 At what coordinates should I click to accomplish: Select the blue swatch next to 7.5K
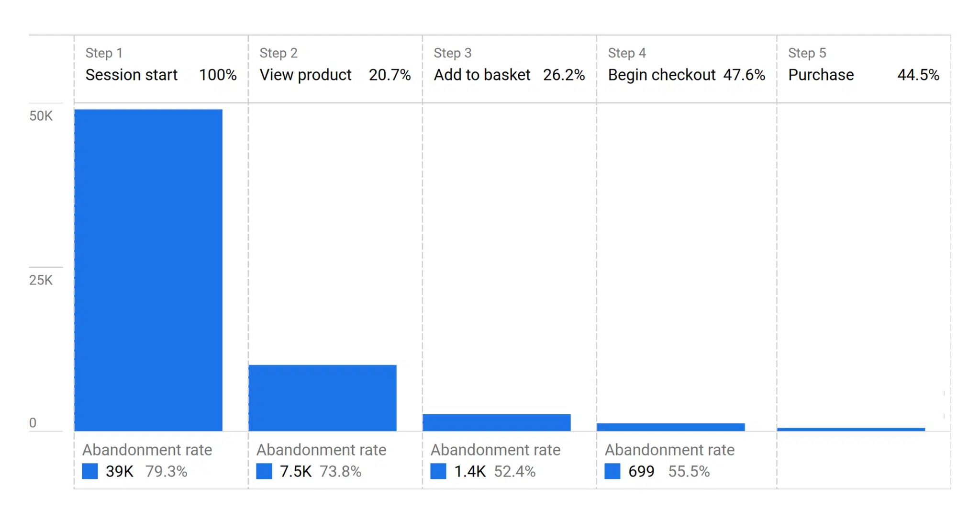[x=264, y=471]
